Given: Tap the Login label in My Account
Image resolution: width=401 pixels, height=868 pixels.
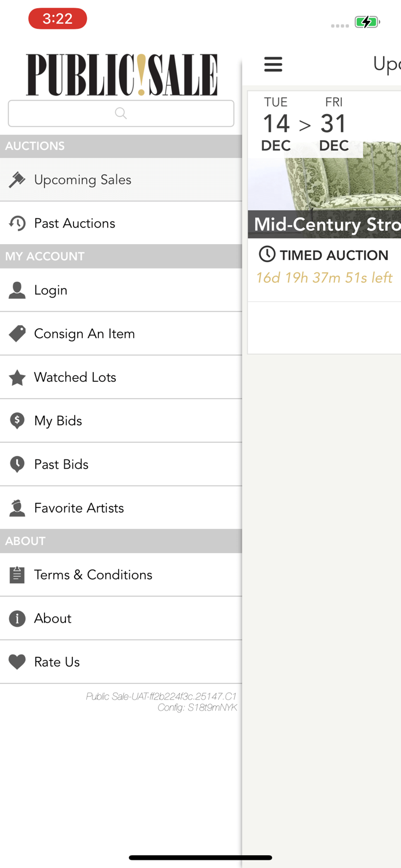Looking at the screenshot, I should (x=51, y=290).
